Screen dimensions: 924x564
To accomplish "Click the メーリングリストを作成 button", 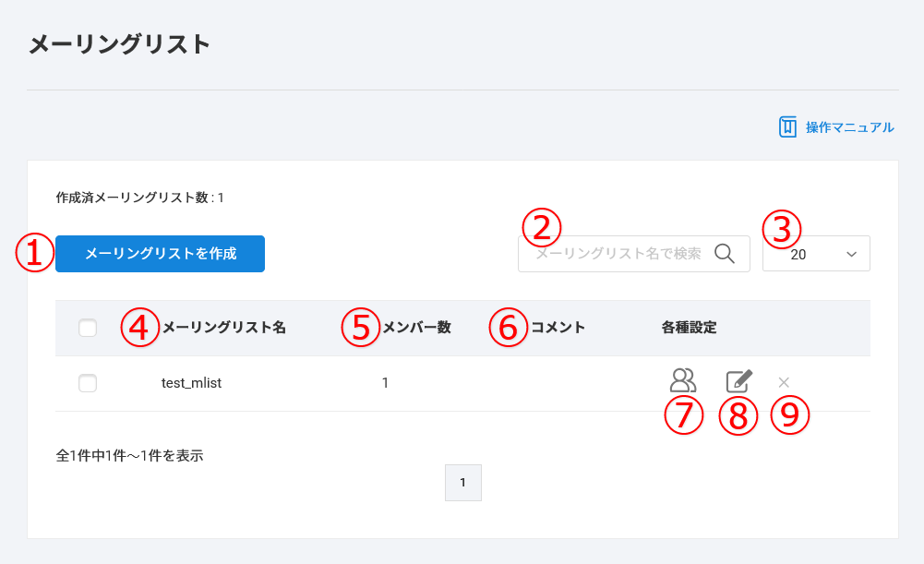I will (160, 254).
